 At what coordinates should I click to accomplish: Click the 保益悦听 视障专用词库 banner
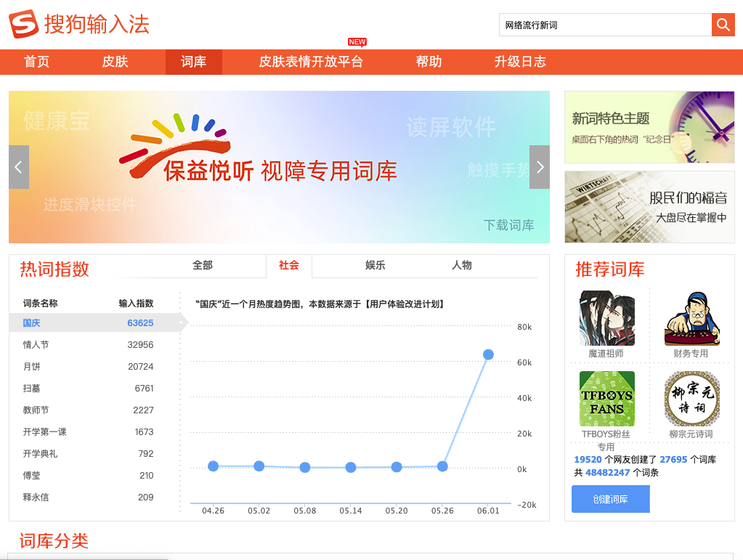pyautogui.click(x=279, y=167)
